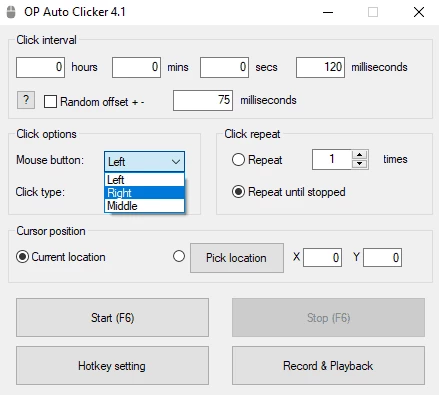Select the Repeat times radio button
Viewport: 439px width, 395px height.
[x=238, y=160]
